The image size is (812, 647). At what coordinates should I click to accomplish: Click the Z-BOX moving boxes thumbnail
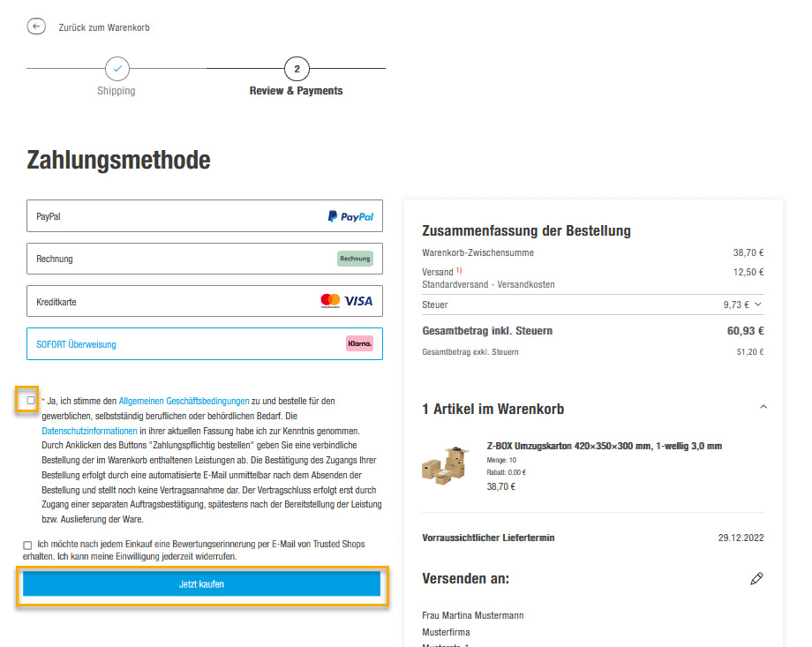445,465
